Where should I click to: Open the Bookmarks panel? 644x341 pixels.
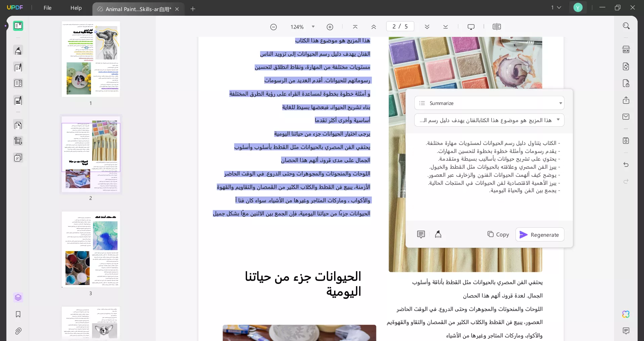pos(18,315)
